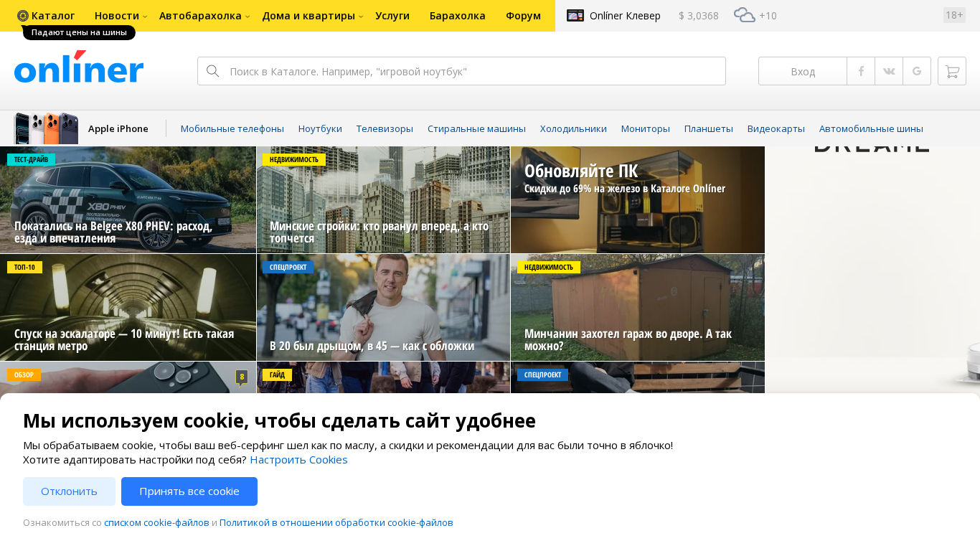Accept cookies via Принять все cookie
980x551 pixels.
[189, 491]
